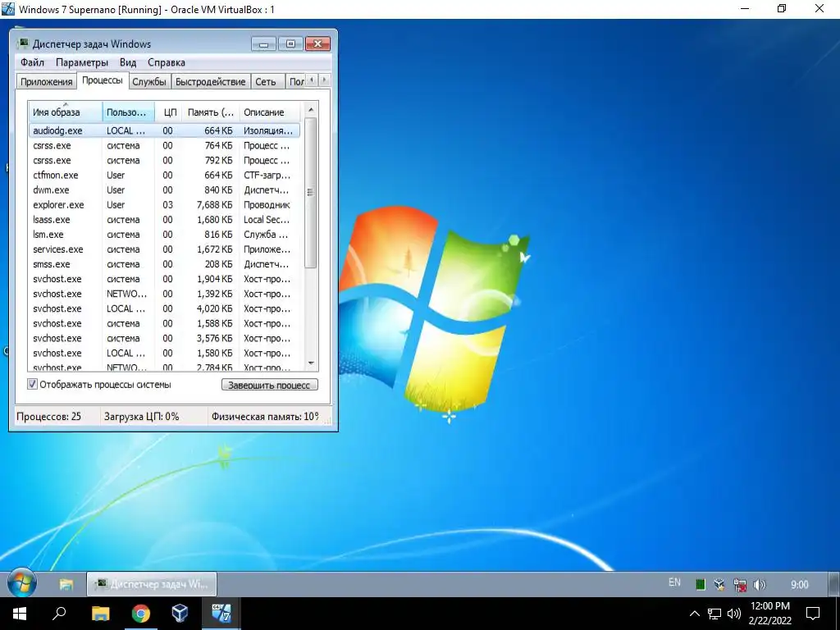Toggle "Отображать процессы системы" checkbox

33,384
